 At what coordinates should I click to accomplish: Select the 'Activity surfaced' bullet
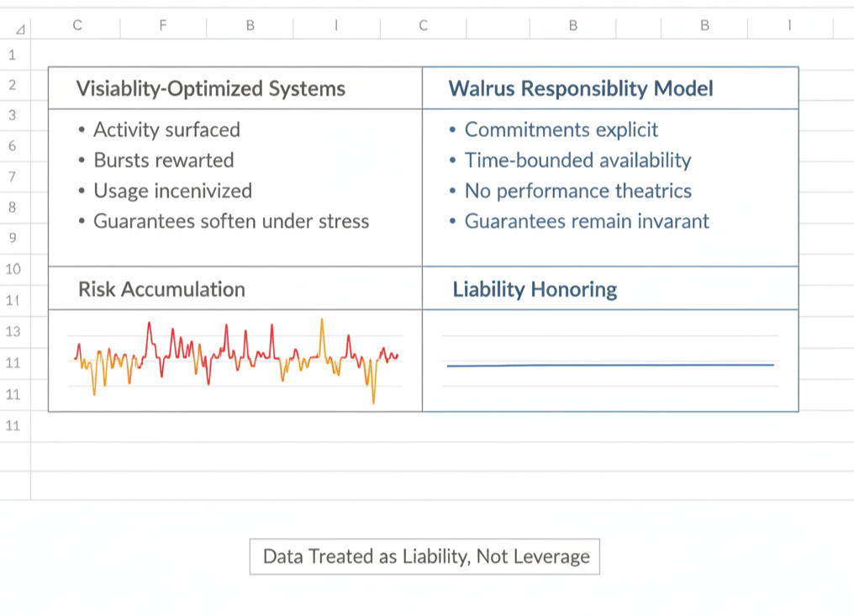click(x=166, y=129)
